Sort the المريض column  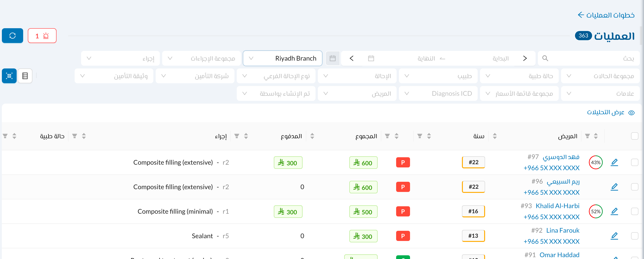pyautogui.click(x=596, y=136)
